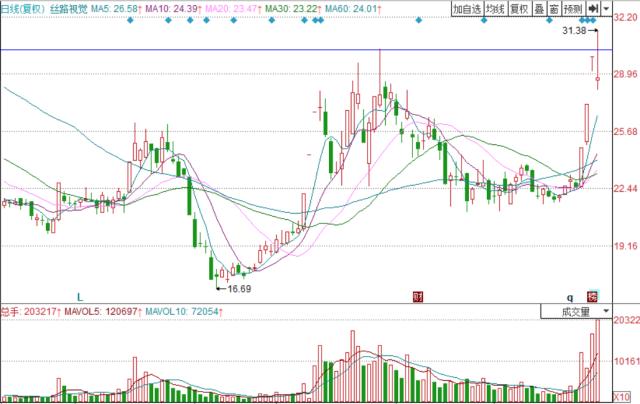640x404 pixels.
Task: Select the MA60: 24.01 indicator label
Action: click(353, 9)
